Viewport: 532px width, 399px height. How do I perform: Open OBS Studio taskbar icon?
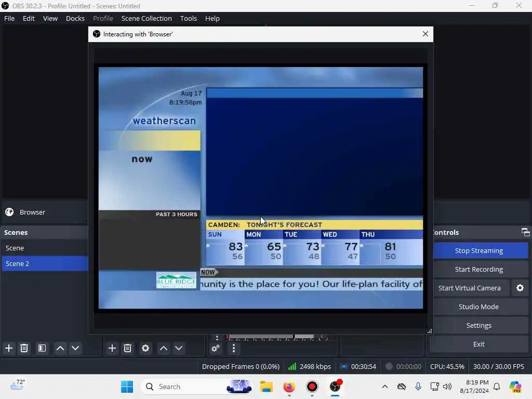point(335,387)
